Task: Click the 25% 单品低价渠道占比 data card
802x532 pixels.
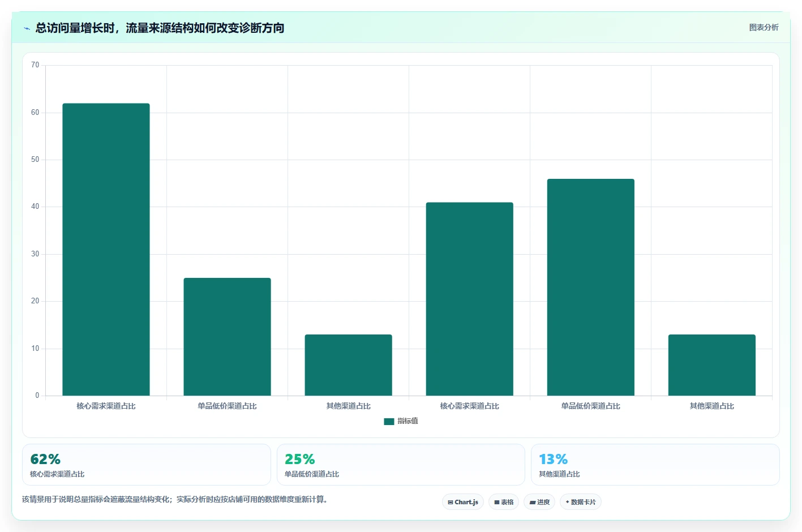Action: [401, 465]
